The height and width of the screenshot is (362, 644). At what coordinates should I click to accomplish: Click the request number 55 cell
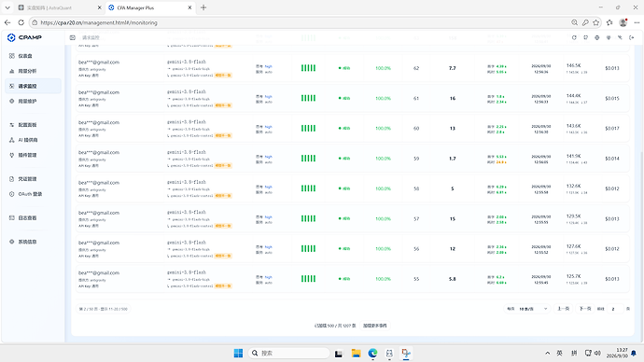[x=416, y=279]
